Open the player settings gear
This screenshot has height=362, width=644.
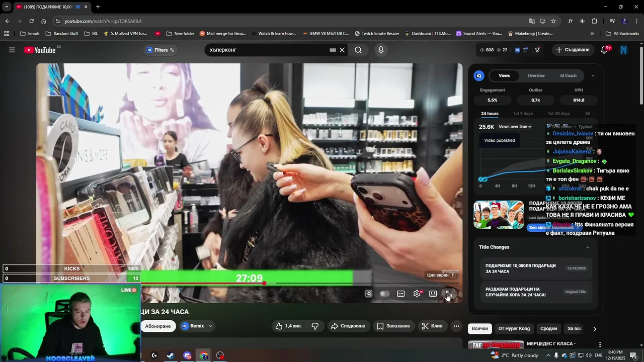click(x=417, y=294)
